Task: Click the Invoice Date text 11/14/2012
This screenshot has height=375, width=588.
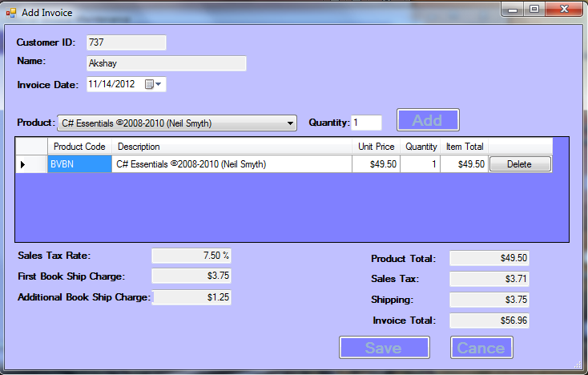Action: coord(112,84)
